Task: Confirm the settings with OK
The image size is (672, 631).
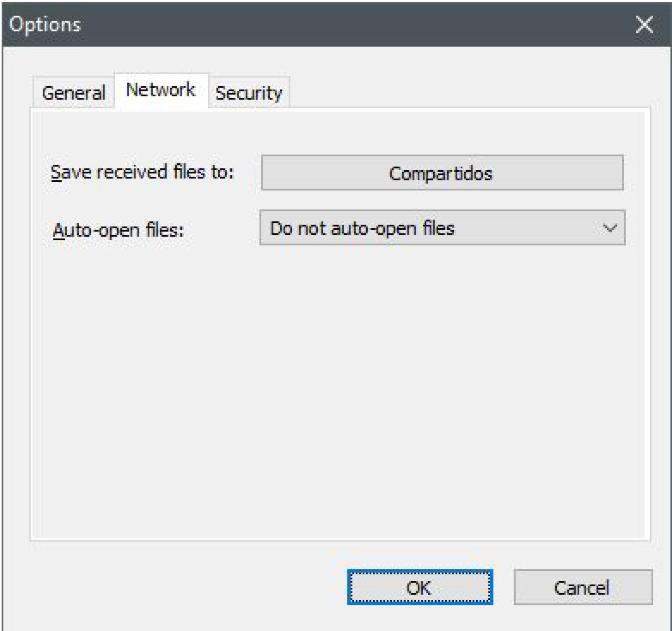Action: (420, 587)
